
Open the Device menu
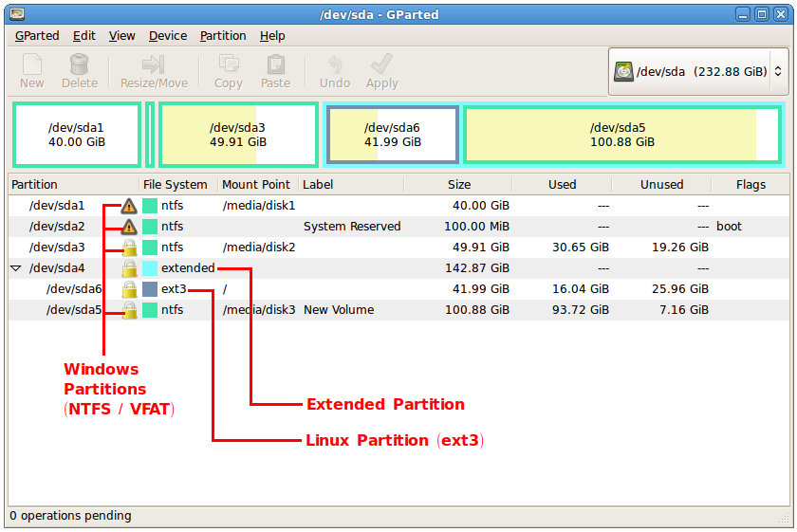pos(168,36)
